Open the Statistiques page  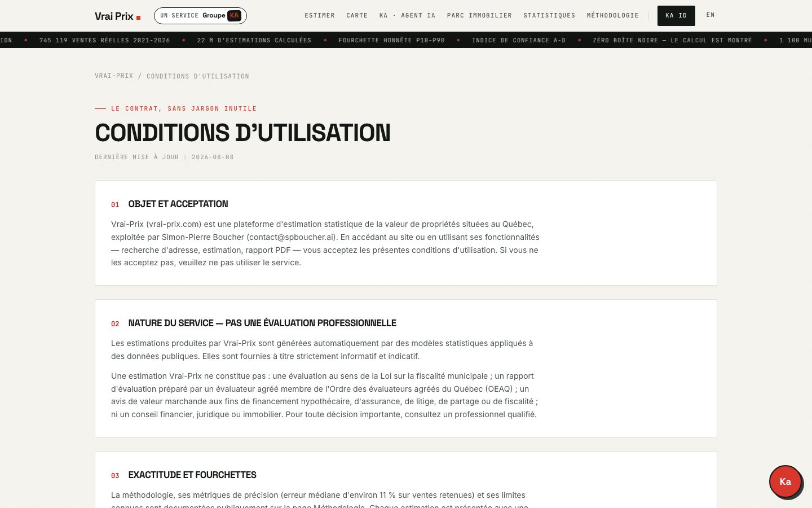point(549,16)
